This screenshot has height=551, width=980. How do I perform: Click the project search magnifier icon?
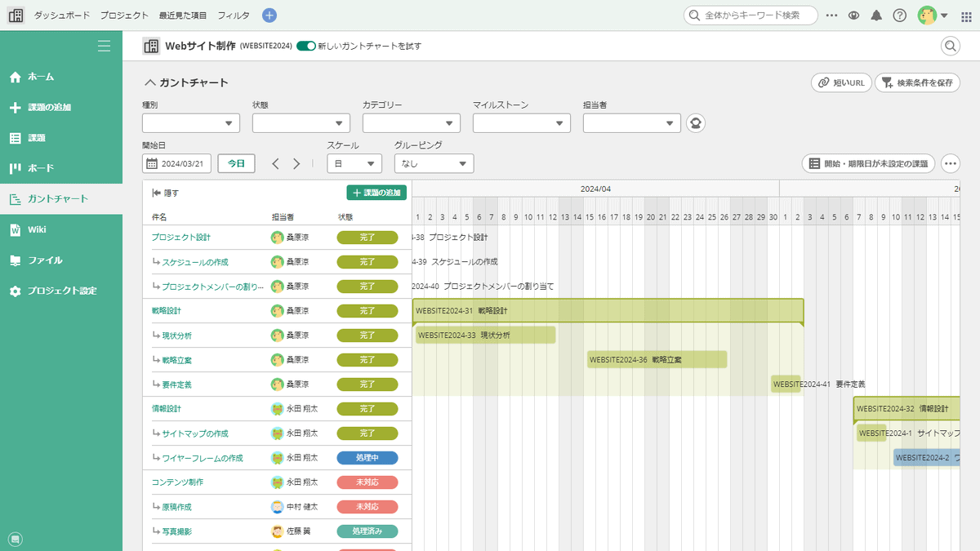click(x=951, y=47)
